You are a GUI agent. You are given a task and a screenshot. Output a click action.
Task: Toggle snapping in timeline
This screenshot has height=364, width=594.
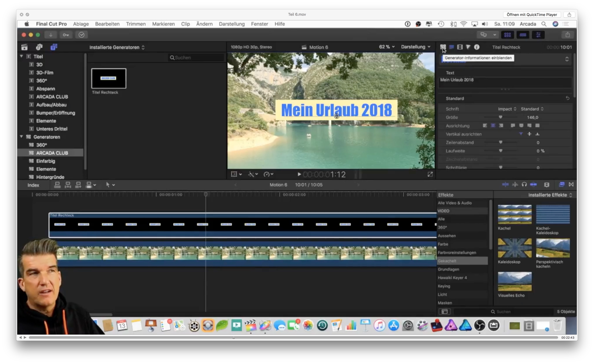click(534, 184)
